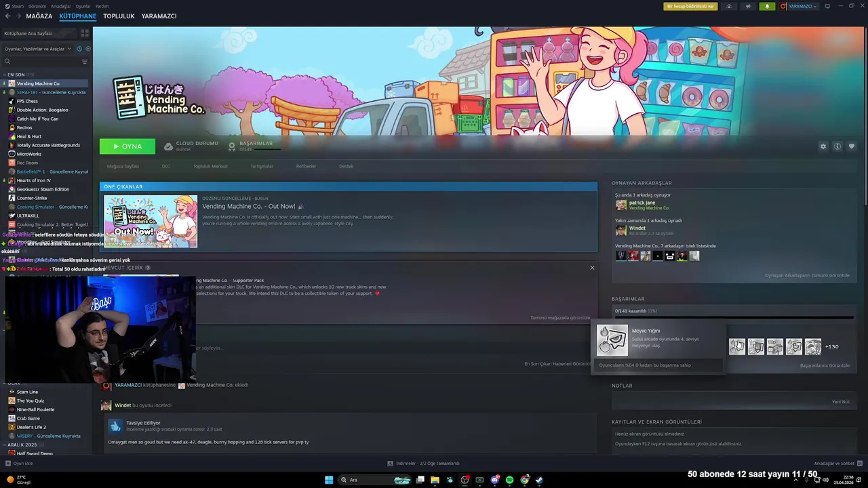Click Oyun Ekle at bottom left
Screen dimensions: 868x488
coord(19,464)
